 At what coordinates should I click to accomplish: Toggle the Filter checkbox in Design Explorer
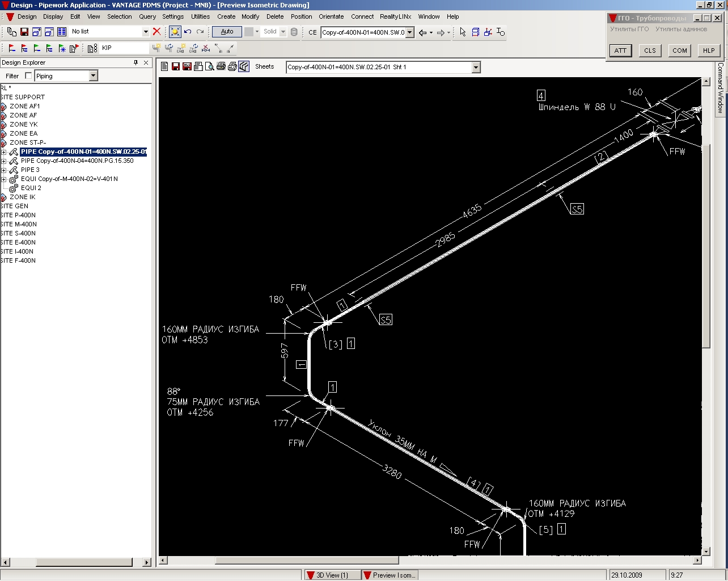coord(28,75)
